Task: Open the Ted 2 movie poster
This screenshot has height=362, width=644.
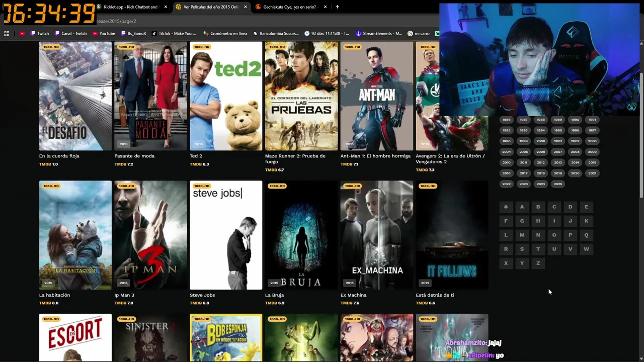Action: tap(226, 96)
